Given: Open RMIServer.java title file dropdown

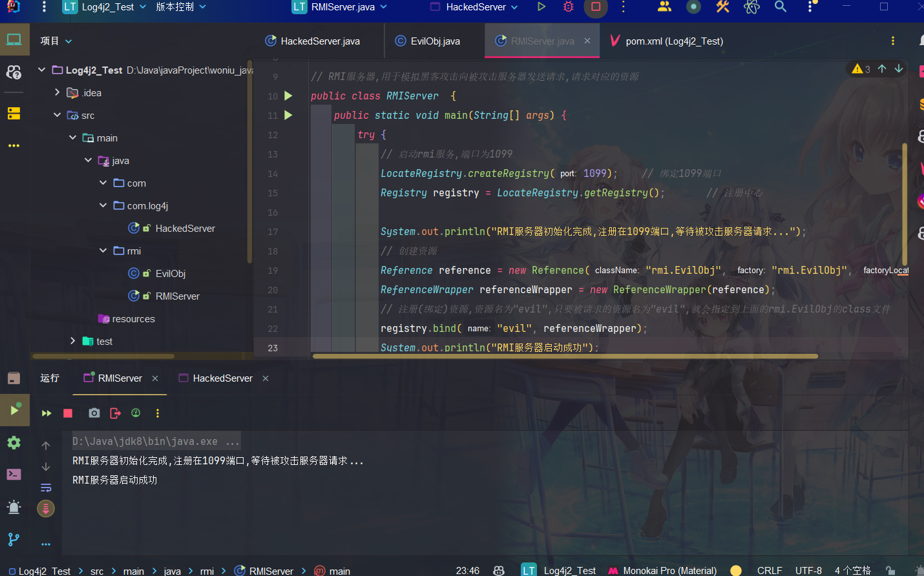Looking at the screenshot, I should point(340,7).
